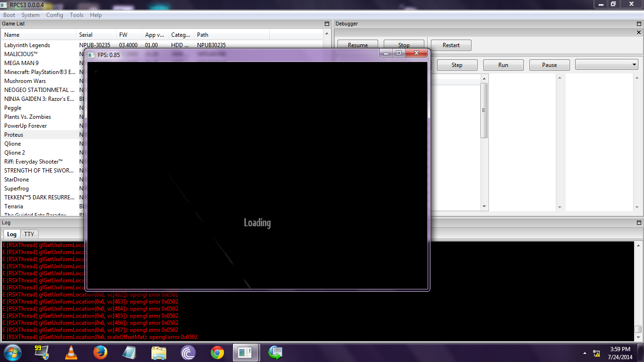The image size is (644, 362).
Task: Open Google Chrome from taskbar
Action: pyautogui.click(x=217, y=353)
